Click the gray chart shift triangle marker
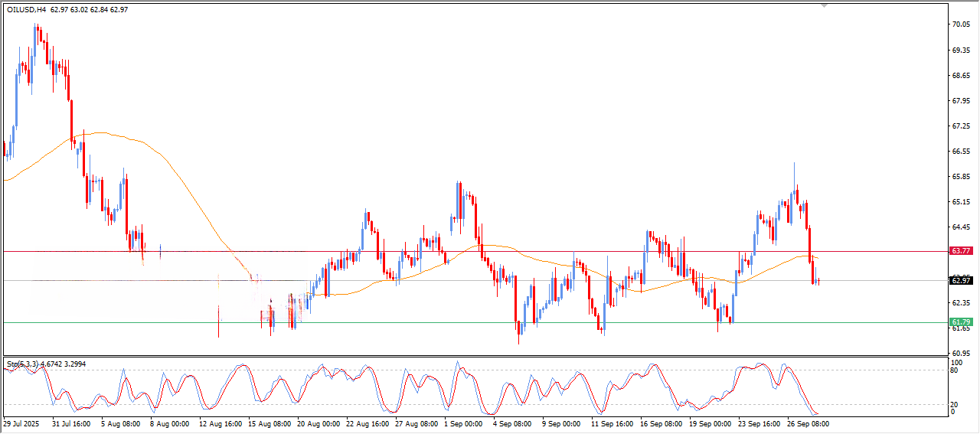 (824, 5)
